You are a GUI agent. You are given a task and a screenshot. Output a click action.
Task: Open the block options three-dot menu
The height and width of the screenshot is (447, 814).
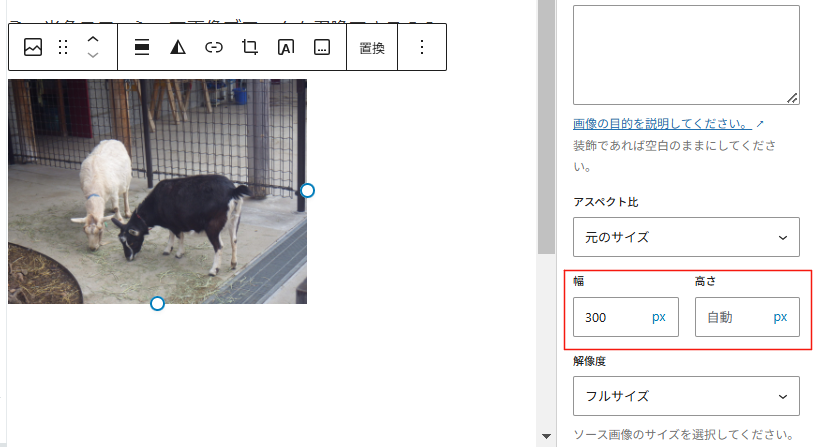click(x=422, y=47)
